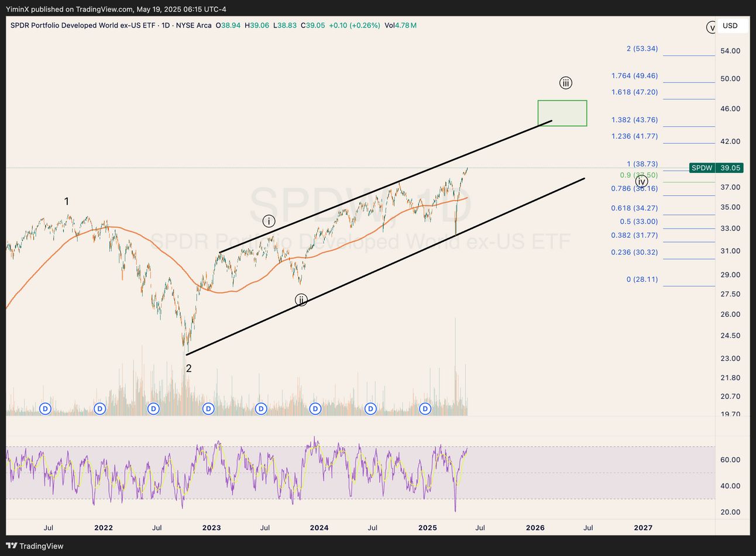Click 54.00 on the price axis
Viewport: 756px width, 556px height.
(x=730, y=51)
